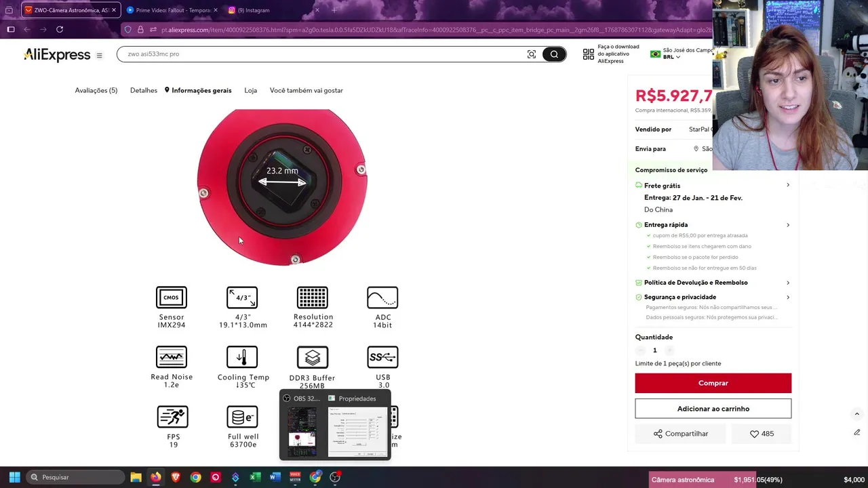Toggle the browser sidebar icon
This screenshot has width=868, height=488.
(11, 29)
